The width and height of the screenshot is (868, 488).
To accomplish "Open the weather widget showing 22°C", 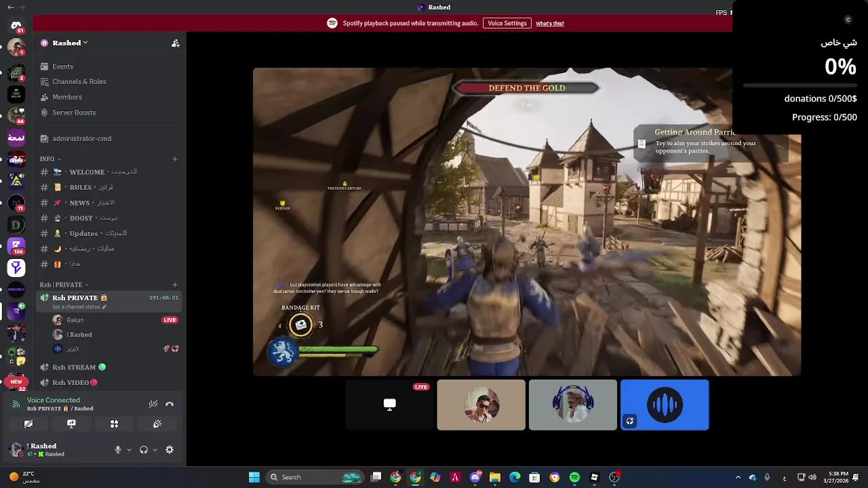I will pyautogui.click(x=24, y=477).
